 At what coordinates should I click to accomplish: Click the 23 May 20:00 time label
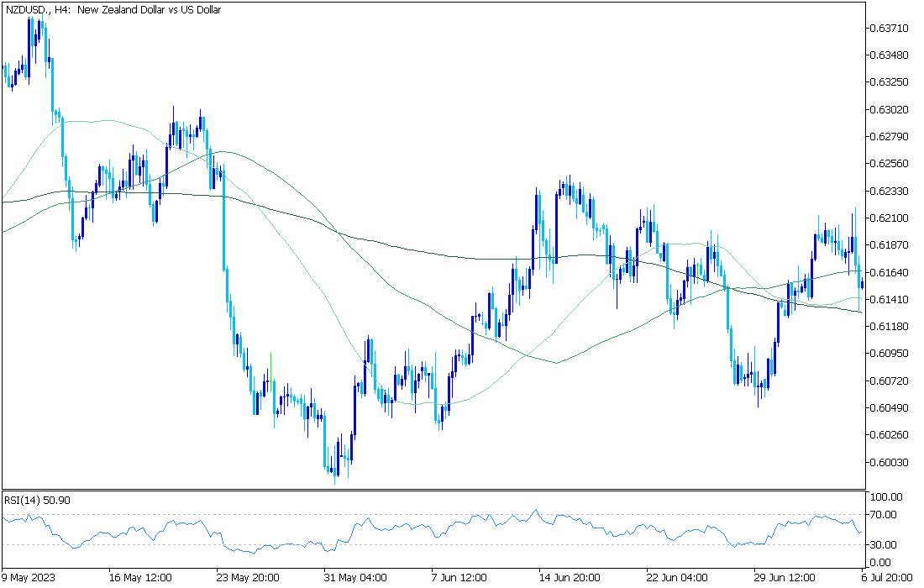click(248, 577)
